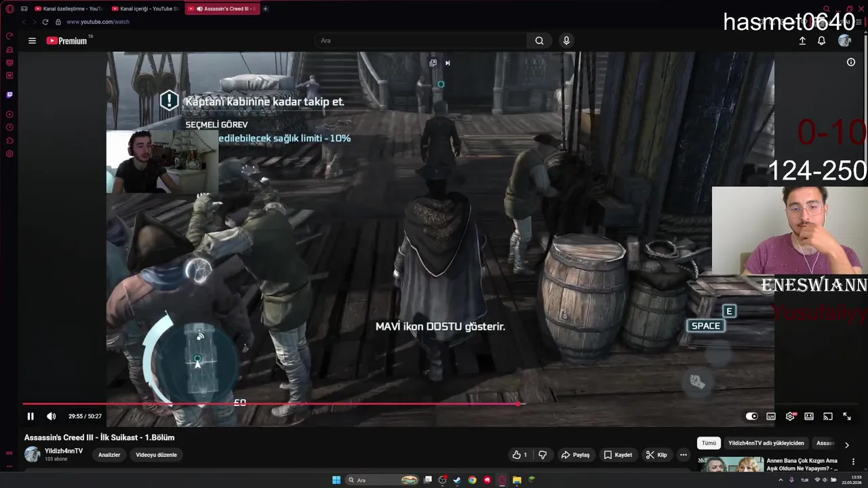Open the player settings gear

pyautogui.click(x=790, y=416)
